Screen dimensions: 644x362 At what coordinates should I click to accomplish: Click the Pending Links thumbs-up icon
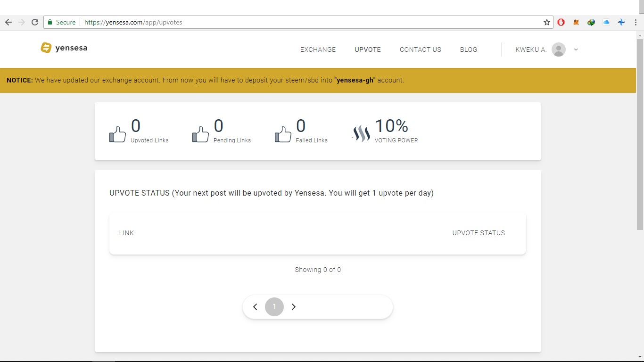[x=200, y=134]
